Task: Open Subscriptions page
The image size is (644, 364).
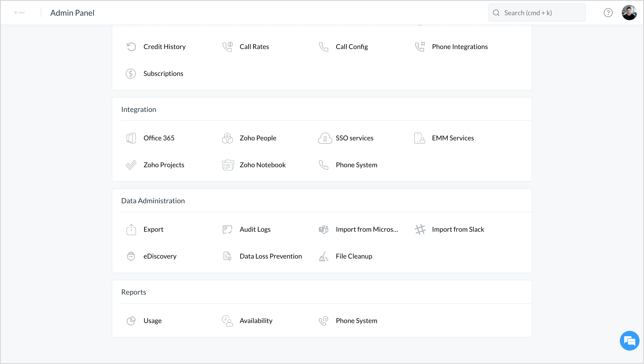Action: [x=163, y=74]
